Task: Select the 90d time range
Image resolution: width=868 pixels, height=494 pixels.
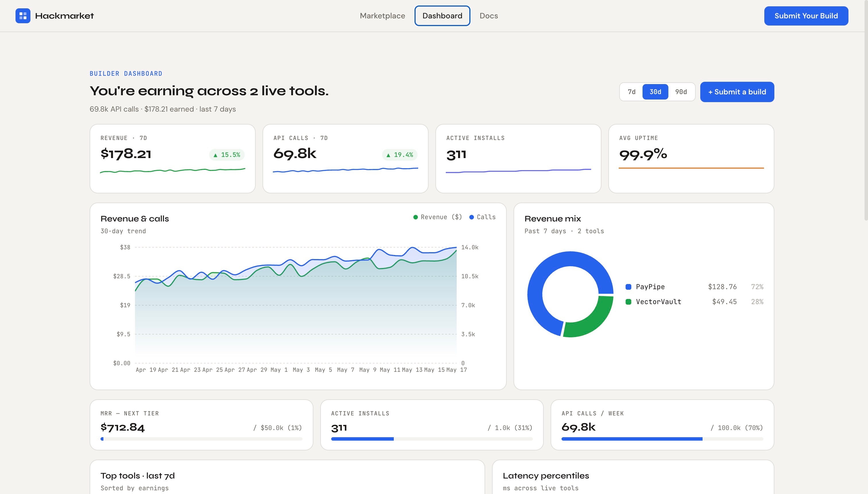Action: pyautogui.click(x=681, y=92)
